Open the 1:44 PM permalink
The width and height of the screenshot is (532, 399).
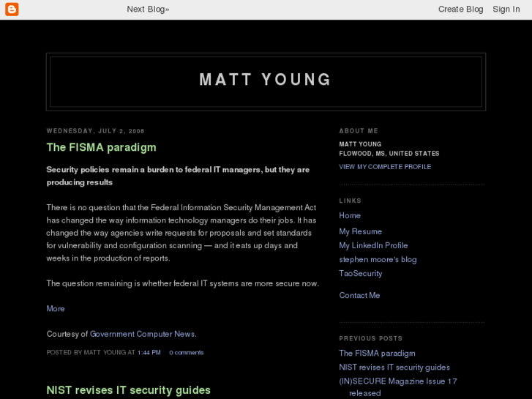point(149,353)
